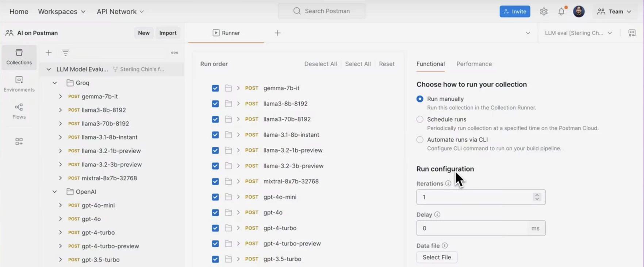Click the AI on Postman workspace icon
The width and height of the screenshot is (644, 267).
pyautogui.click(x=9, y=33)
